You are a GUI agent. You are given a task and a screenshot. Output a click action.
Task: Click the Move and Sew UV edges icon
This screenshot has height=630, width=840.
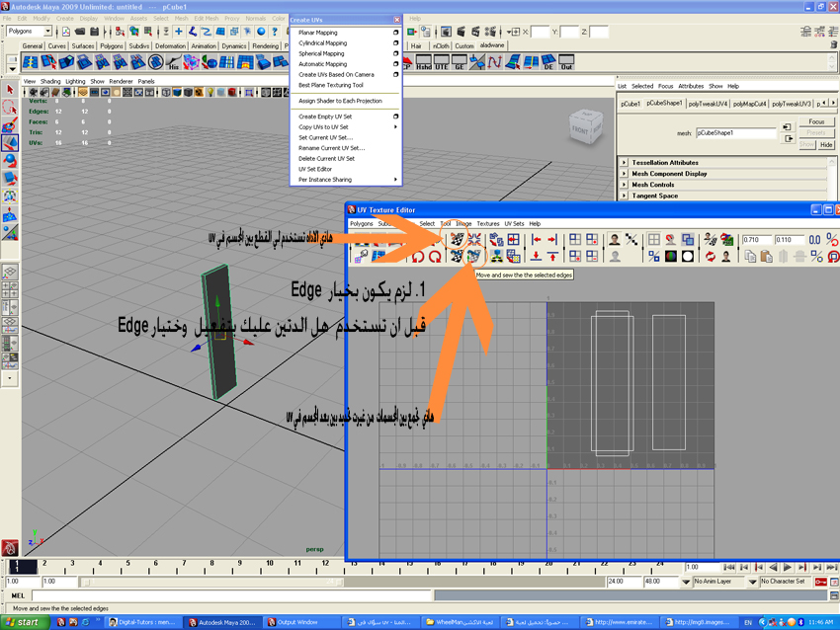pos(473,257)
